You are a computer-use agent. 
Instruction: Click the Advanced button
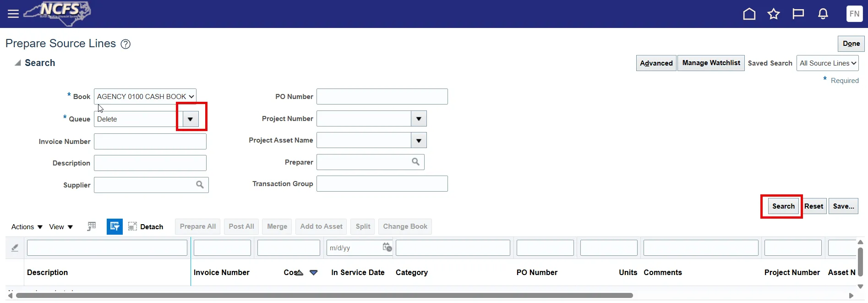tap(656, 63)
